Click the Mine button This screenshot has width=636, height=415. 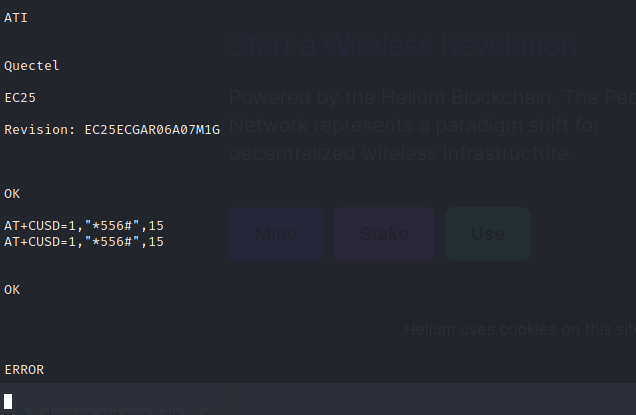point(276,234)
